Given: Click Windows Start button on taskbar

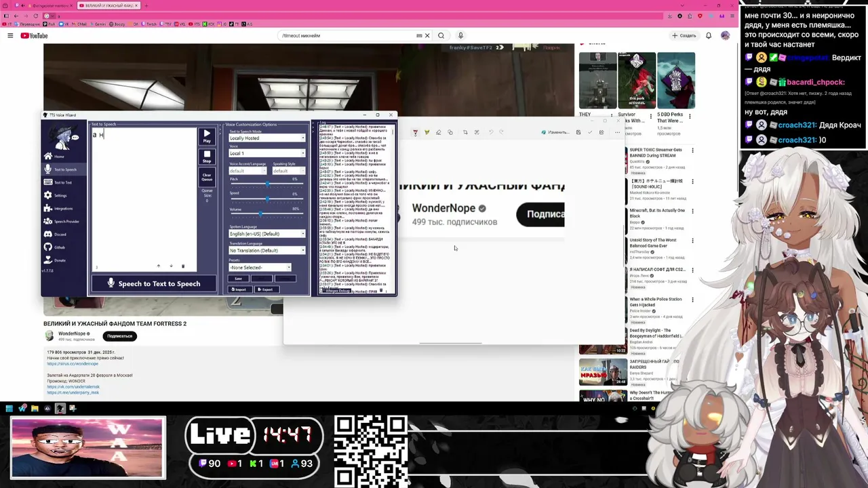Looking at the screenshot, I should [9, 408].
